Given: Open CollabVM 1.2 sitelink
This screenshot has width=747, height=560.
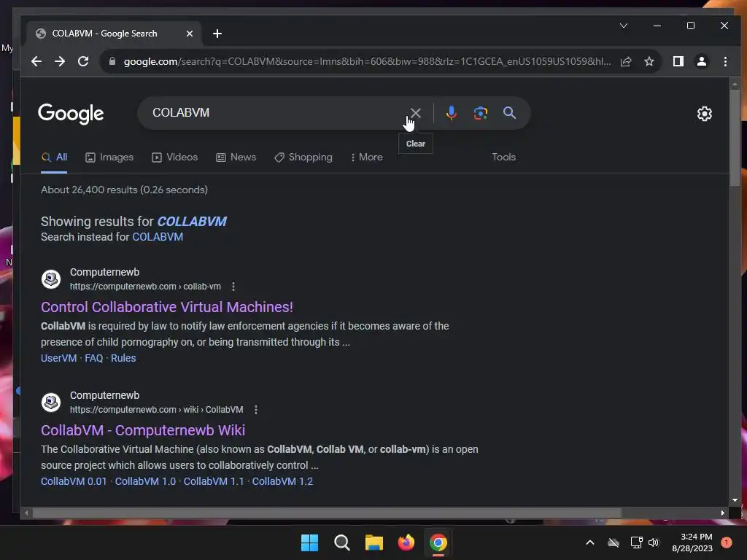Looking at the screenshot, I should (282, 481).
